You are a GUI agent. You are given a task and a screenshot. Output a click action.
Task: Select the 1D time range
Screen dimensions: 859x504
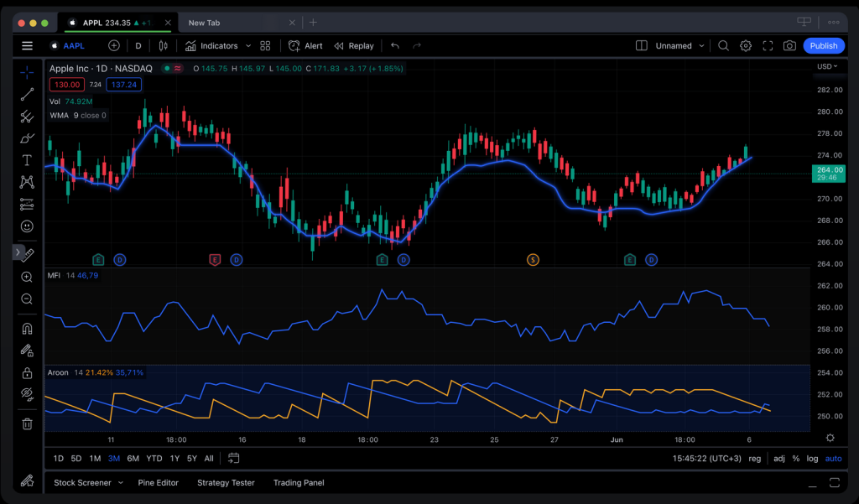tap(59, 459)
